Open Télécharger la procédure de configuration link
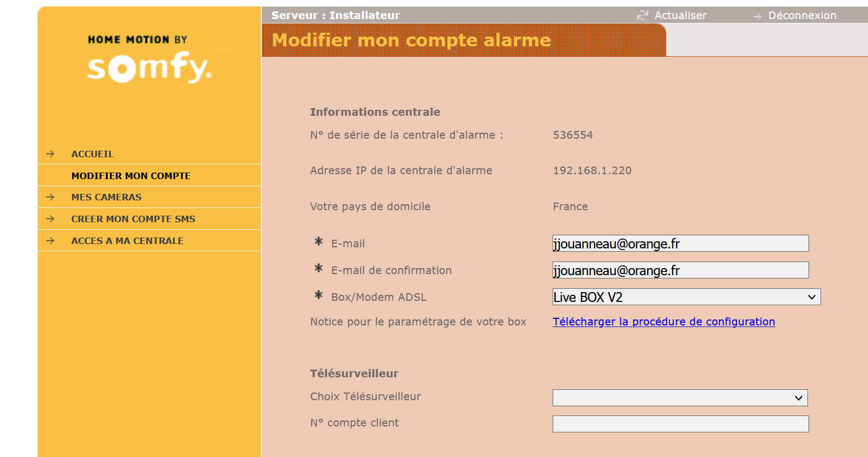Image resolution: width=868 pixels, height=457 pixels. [x=663, y=322]
